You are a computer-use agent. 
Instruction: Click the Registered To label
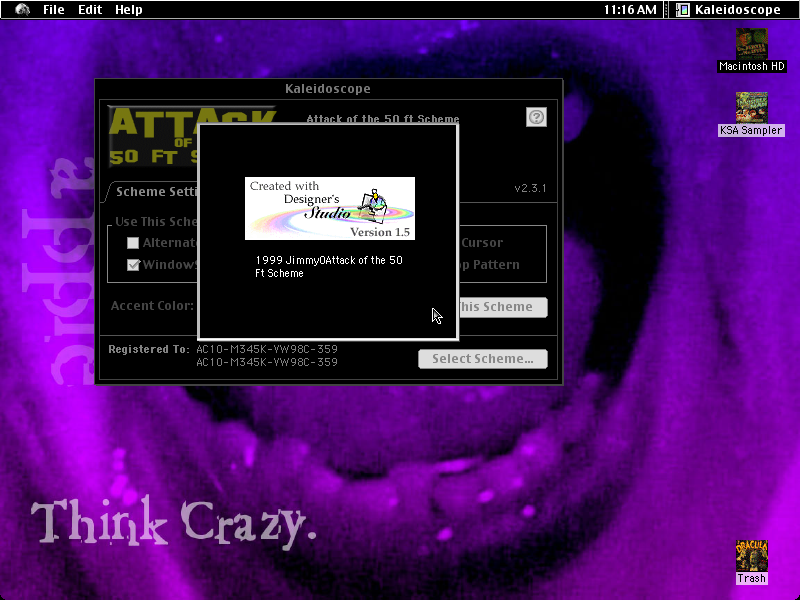click(x=148, y=349)
